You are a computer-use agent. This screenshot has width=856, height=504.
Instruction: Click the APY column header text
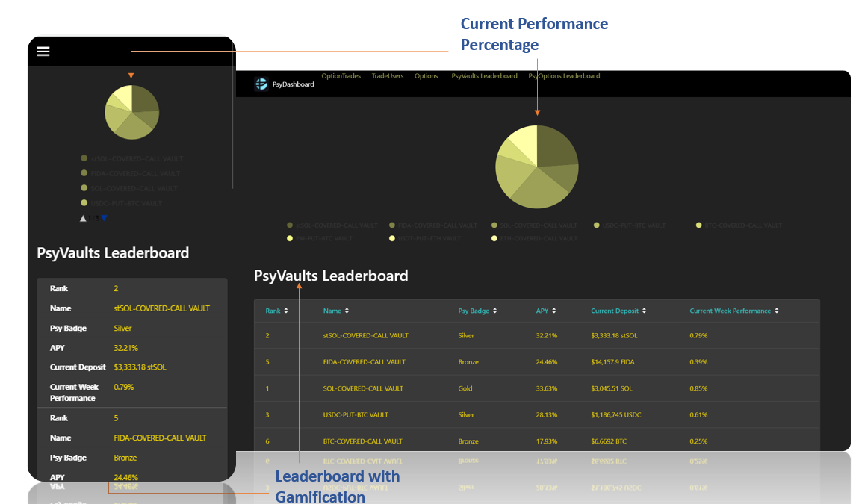(542, 311)
